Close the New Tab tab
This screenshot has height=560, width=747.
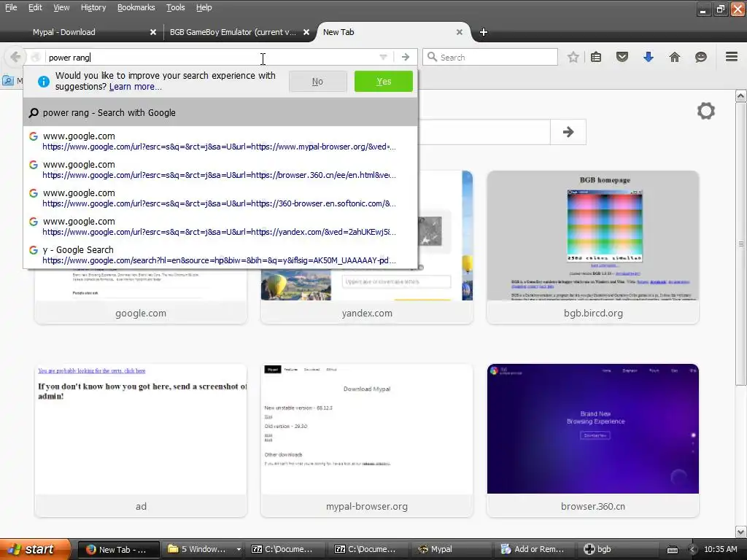[460, 32]
